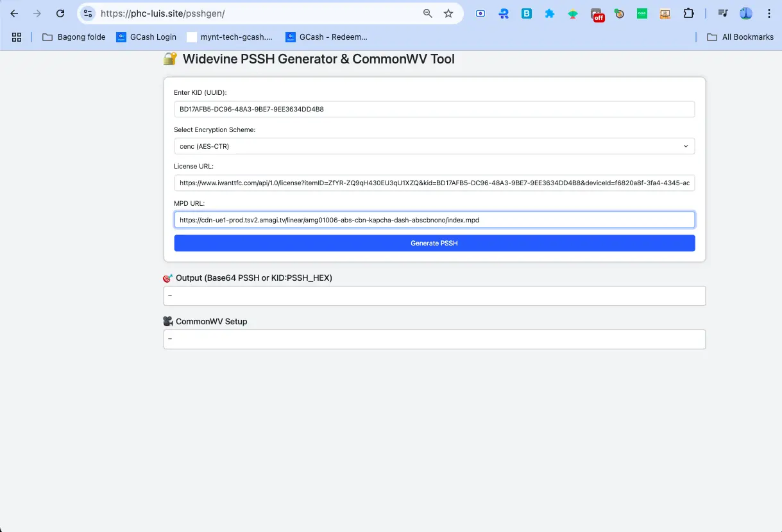Screen dimensions: 782x532
Task: Open the apps grid in bookmarks bar
Action: [x=17, y=37]
